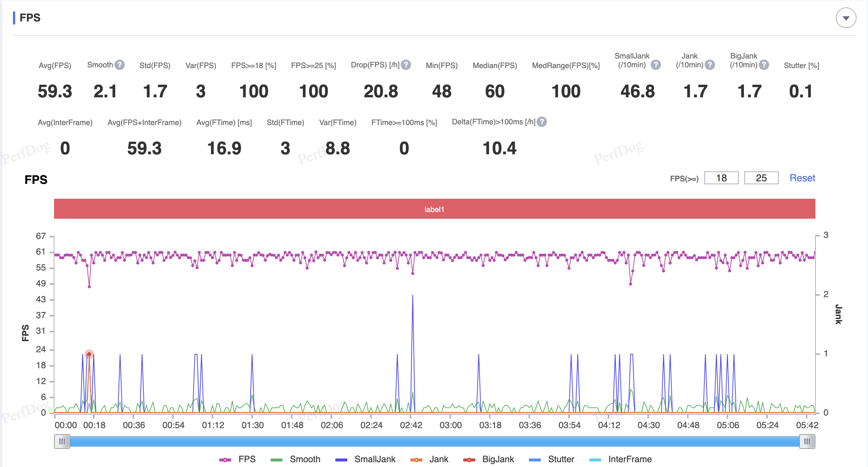
Task: Click the Var(FTime) value 8.8
Action: click(338, 148)
